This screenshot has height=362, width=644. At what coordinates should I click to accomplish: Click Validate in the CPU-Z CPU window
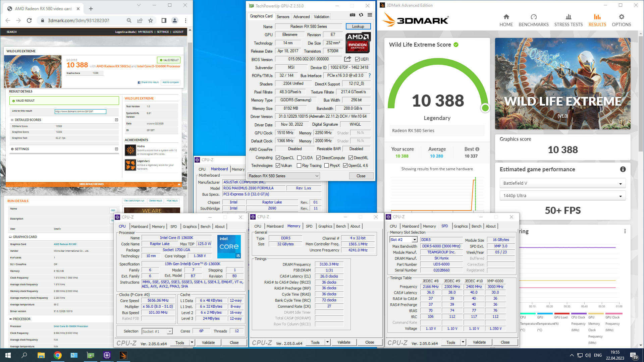[x=208, y=343]
